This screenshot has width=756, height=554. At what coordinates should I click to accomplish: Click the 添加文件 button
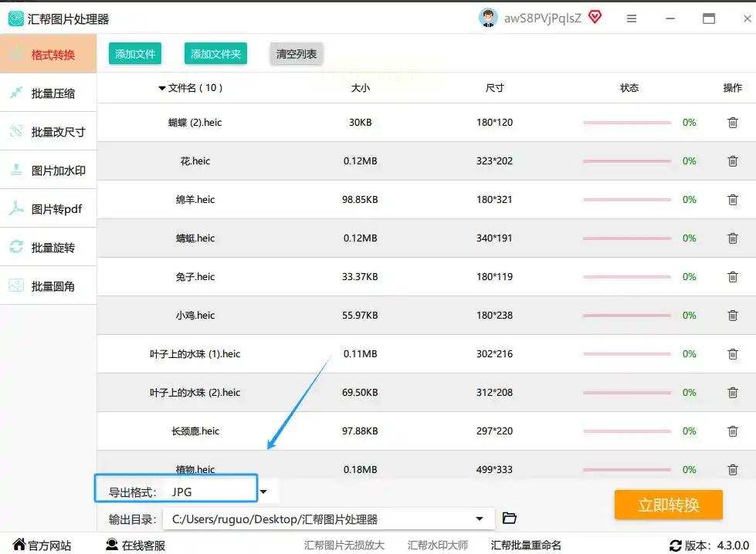tap(135, 54)
